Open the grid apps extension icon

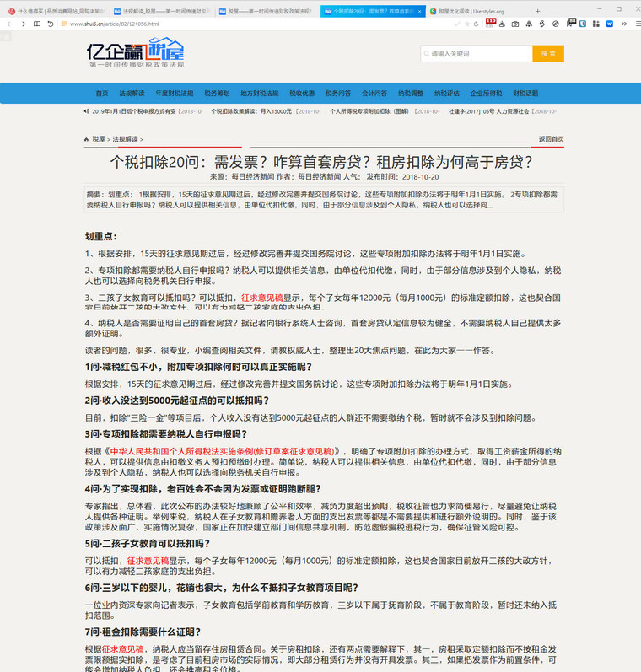(596, 24)
